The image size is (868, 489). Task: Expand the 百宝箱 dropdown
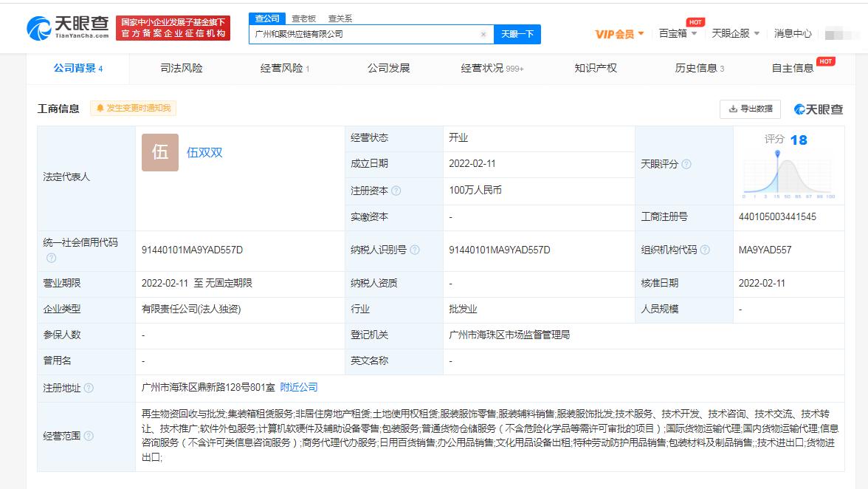(678, 33)
